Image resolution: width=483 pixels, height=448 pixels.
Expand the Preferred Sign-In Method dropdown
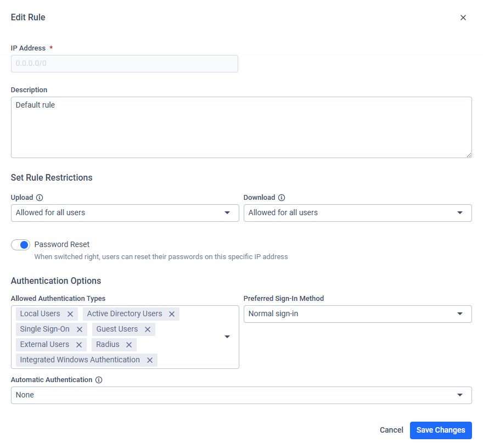357,314
